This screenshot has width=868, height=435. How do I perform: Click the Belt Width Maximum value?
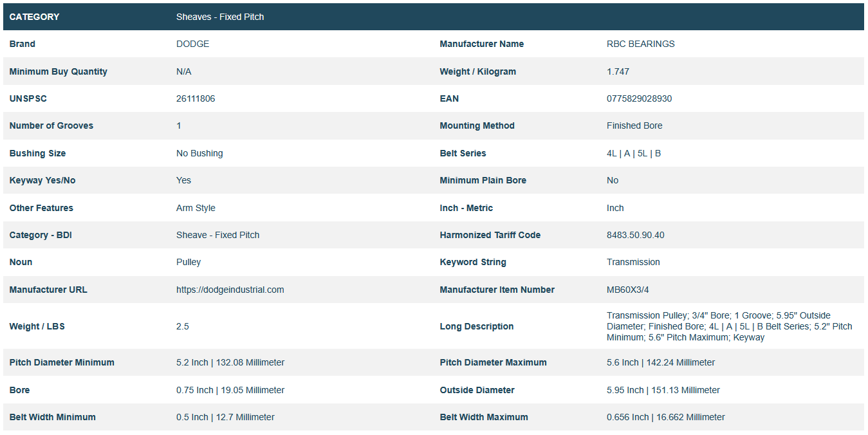[665, 417]
